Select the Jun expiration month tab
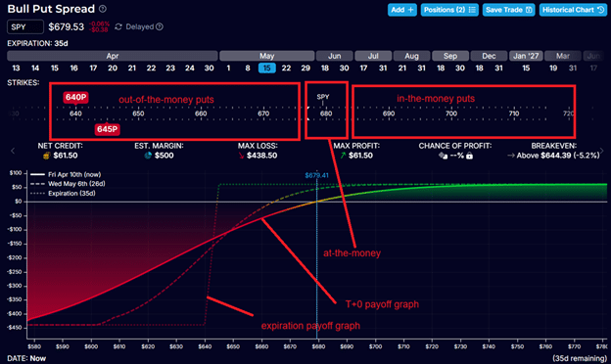 [x=334, y=56]
